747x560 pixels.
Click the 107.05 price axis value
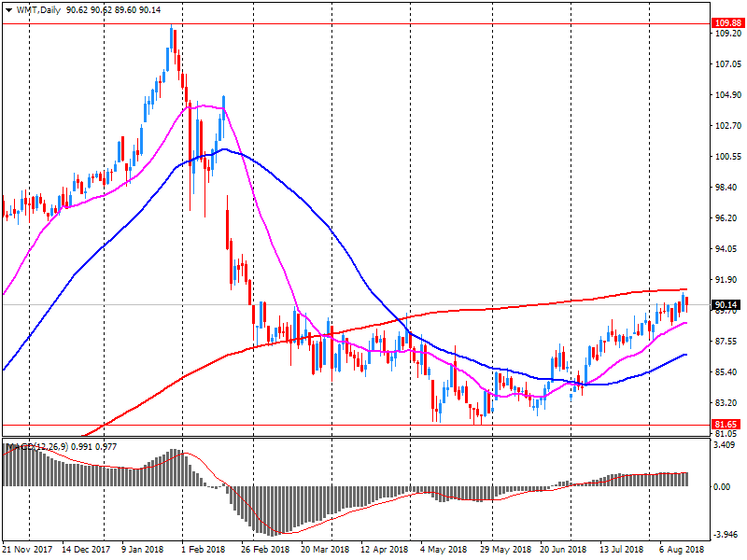728,63
